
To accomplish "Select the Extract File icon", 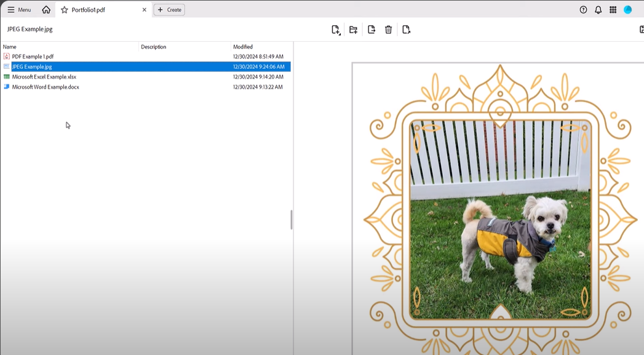I will 371,29.
